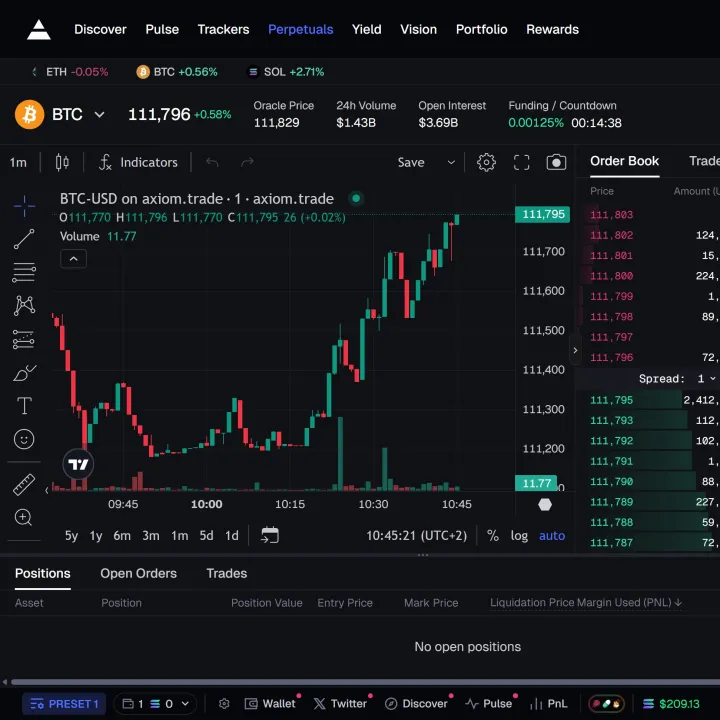Switch to the Open Orders tab
Image resolution: width=720 pixels, height=720 pixels.
point(138,573)
